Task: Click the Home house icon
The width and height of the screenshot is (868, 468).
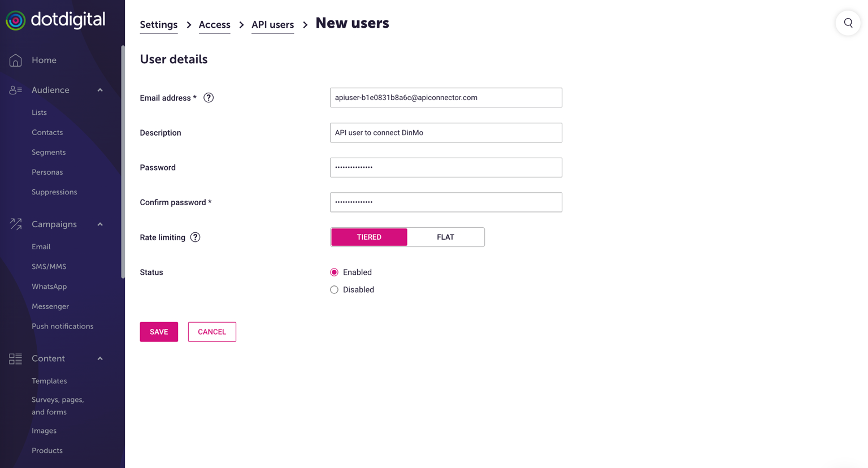Action: pyautogui.click(x=15, y=60)
